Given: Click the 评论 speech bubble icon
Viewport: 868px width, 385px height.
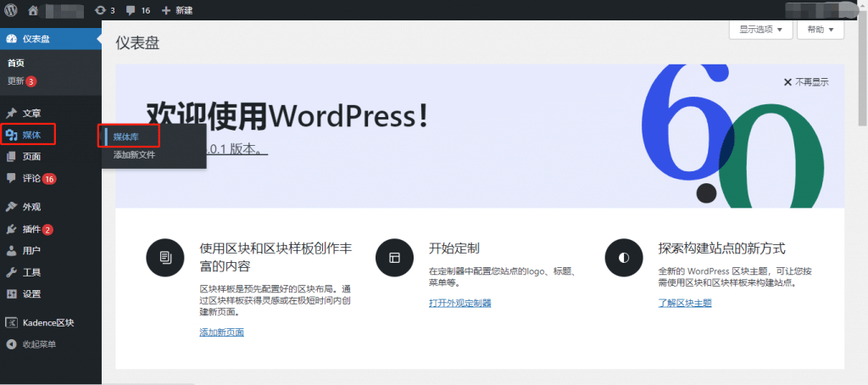Looking at the screenshot, I should [12, 178].
